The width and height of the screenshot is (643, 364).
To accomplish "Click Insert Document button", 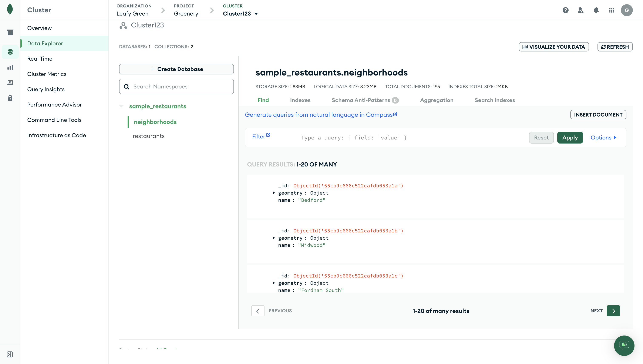I will point(598,115).
